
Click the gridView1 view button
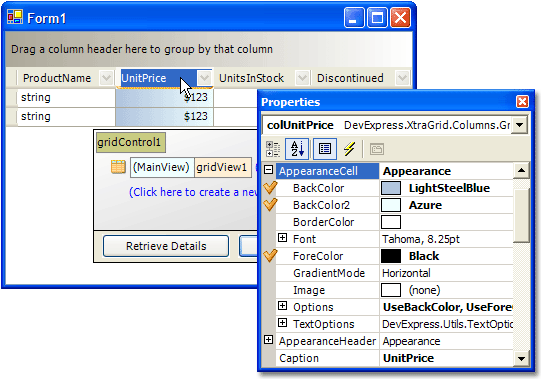coord(223,167)
